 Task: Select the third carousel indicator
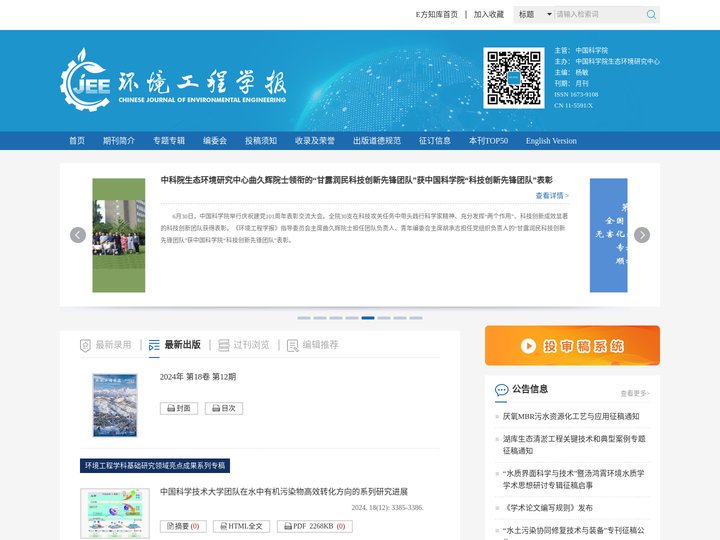[336, 318]
